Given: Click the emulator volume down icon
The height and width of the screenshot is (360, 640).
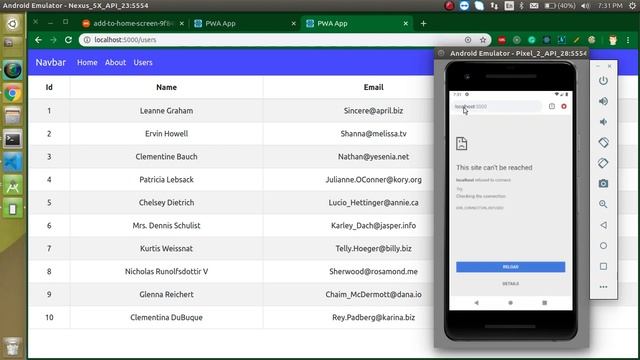Looking at the screenshot, I should 603,122.
